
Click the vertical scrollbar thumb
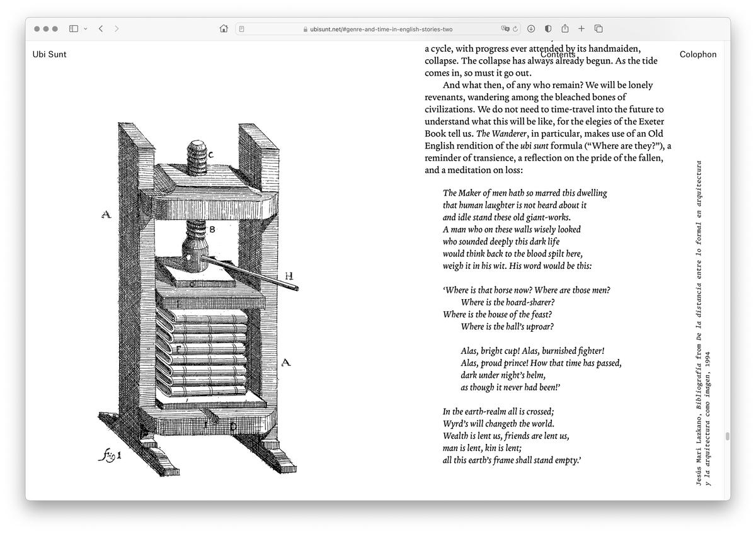[727, 436]
